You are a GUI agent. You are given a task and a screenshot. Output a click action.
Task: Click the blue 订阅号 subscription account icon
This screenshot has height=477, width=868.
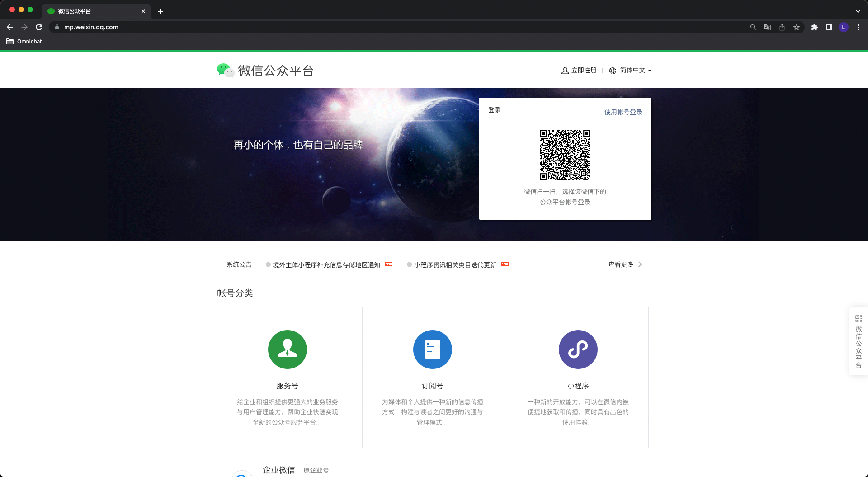point(432,349)
